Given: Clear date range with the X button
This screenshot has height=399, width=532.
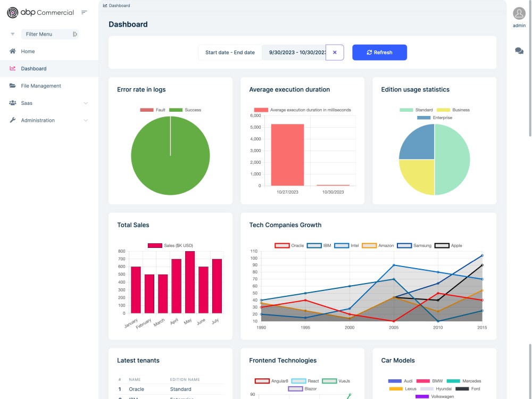Looking at the screenshot, I should coord(335,52).
